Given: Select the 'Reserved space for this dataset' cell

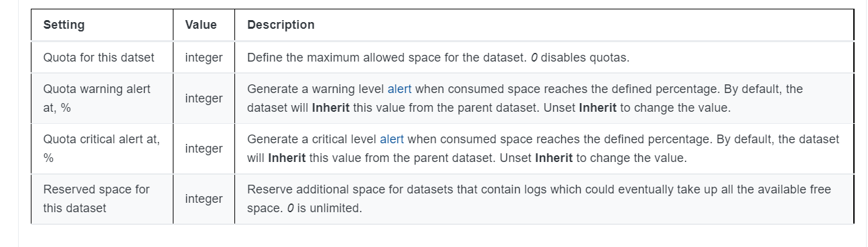Looking at the screenshot, I should click(102, 199).
